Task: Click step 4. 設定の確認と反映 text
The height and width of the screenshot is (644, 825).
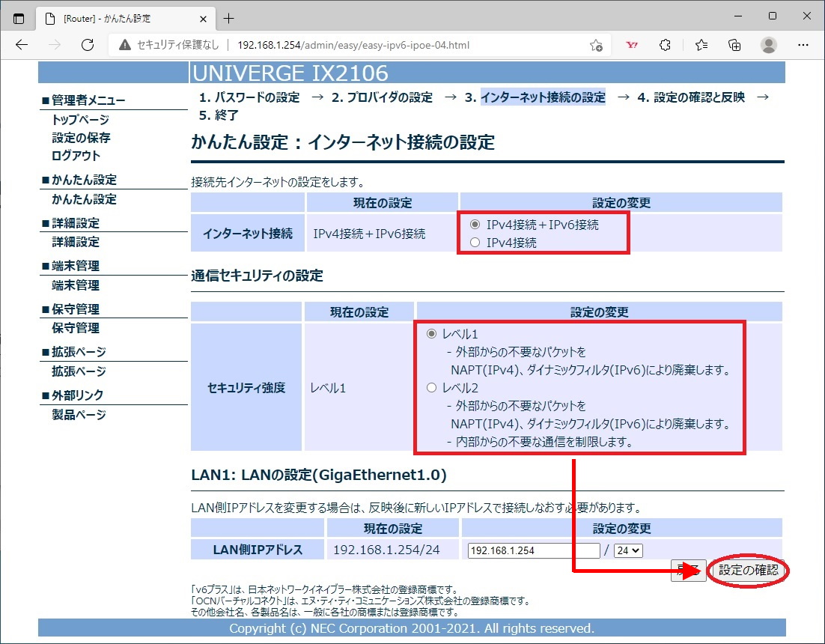Action: click(691, 97)
